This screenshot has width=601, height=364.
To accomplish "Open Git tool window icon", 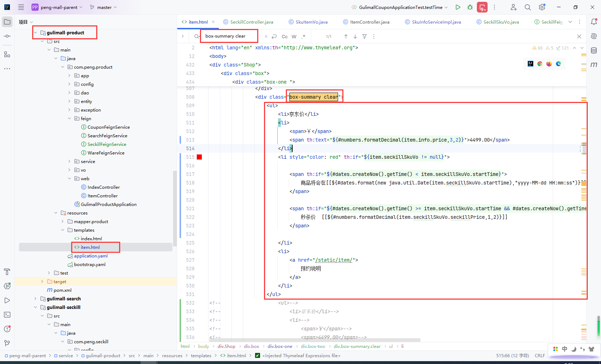I will point(7,343).
